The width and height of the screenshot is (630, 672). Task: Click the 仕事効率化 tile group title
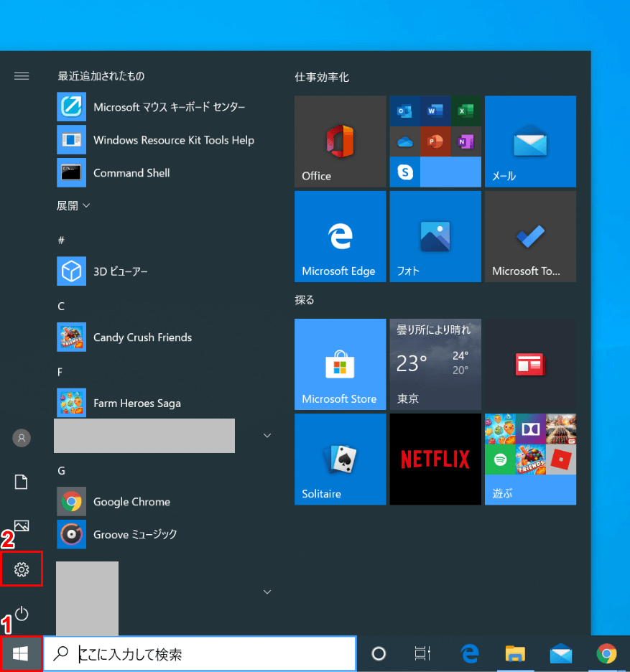[x=322, y=77]
